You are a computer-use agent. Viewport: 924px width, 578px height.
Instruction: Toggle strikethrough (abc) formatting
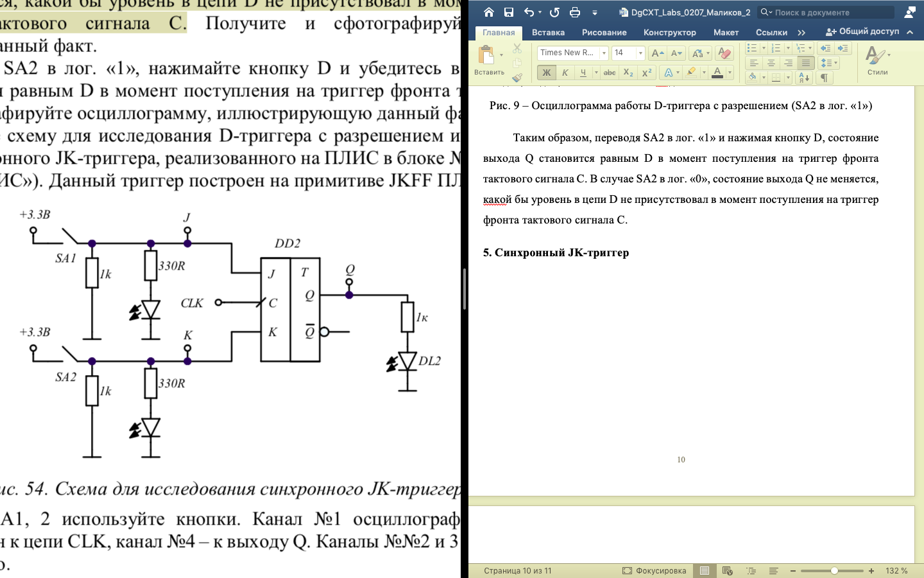(x=610, y=73)
